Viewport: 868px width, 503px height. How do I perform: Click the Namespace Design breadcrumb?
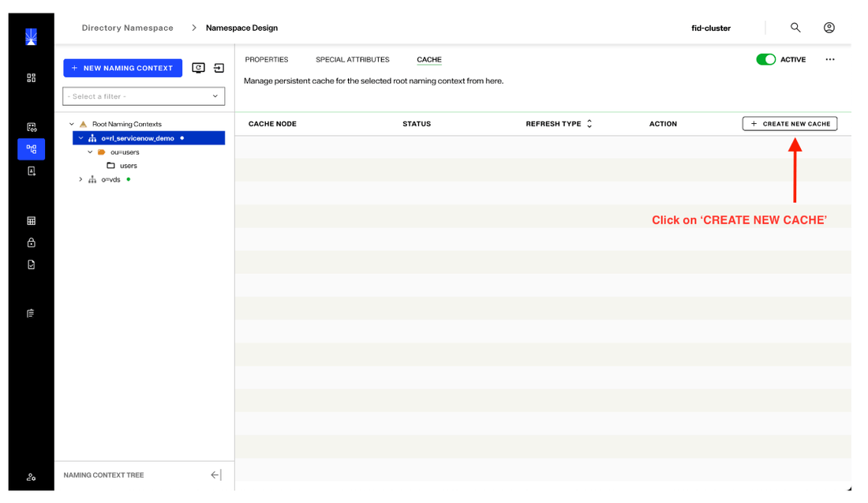(x=242, y=28)
